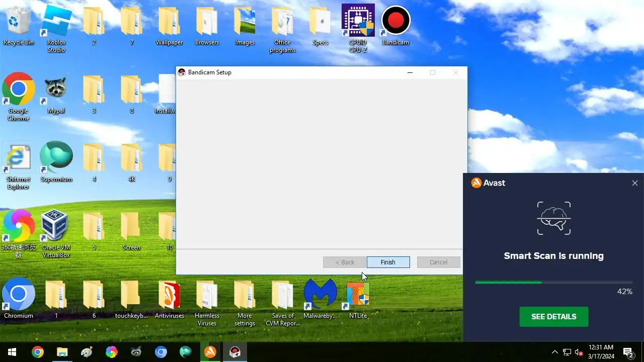Click the muted volume tray icon

pos(579,352)
